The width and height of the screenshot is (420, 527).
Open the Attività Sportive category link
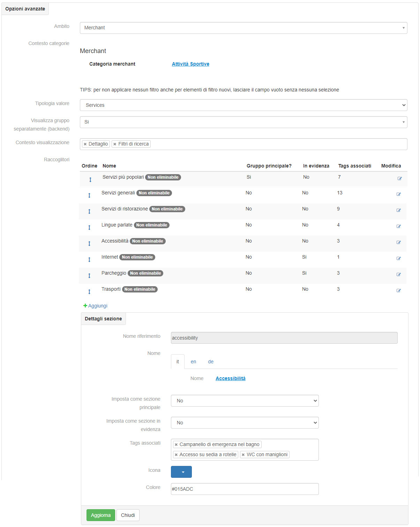[x=190, y=64]
